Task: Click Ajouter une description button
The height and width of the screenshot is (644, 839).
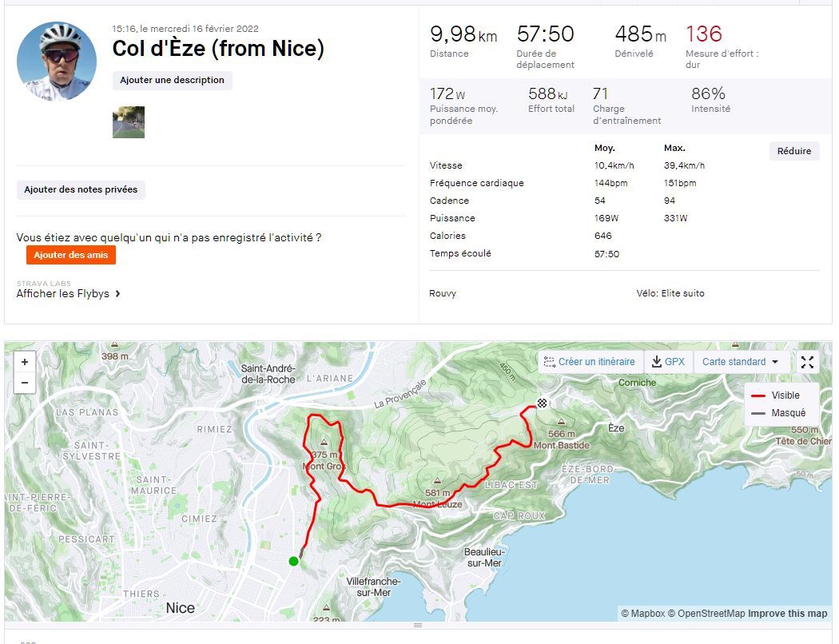Action: (172, 80)
